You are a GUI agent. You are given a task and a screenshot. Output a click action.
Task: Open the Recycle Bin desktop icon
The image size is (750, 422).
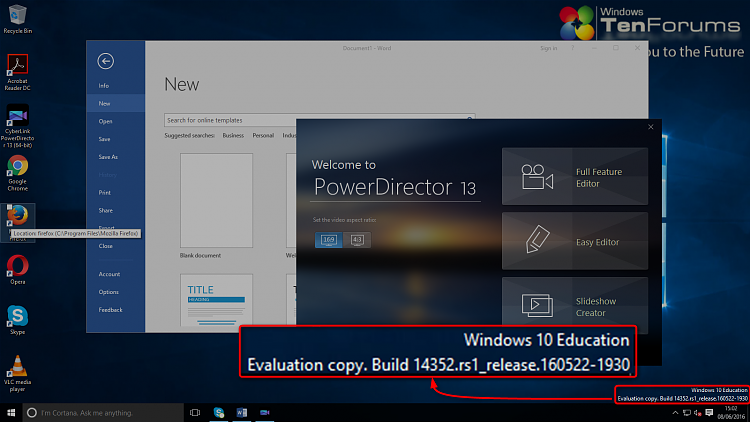pos(18,19)
